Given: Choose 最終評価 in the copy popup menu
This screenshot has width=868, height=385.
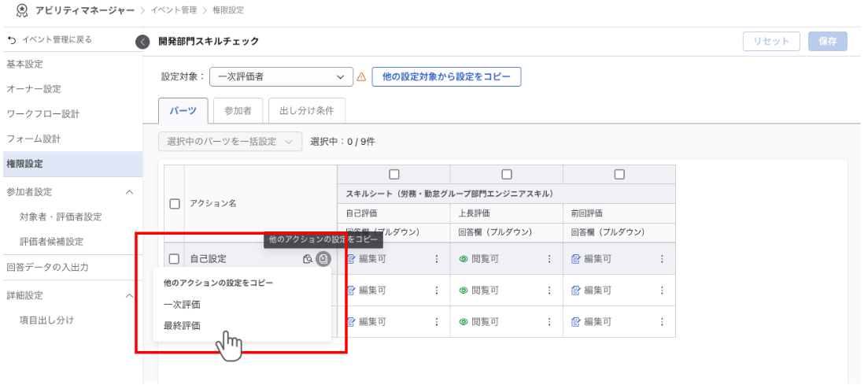Looking at the screenshot, I should tap(182, 326).
